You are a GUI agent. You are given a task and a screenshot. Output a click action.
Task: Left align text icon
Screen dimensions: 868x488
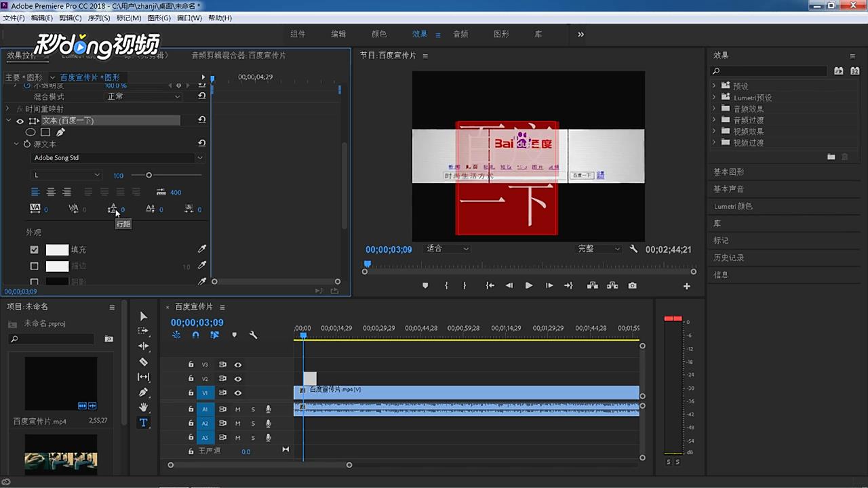click(35, 192)
